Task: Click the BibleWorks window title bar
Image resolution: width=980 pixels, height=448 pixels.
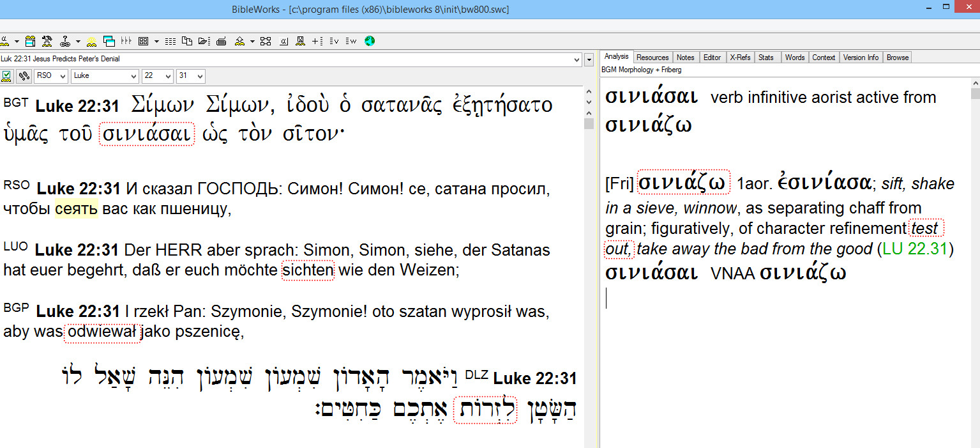Action: (490, 9)
